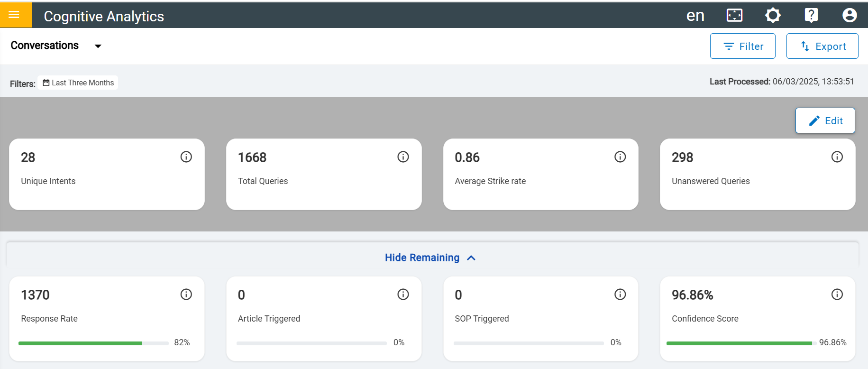868x369 pixels.
Task: Click the Export button
Action: pos(822,46)
